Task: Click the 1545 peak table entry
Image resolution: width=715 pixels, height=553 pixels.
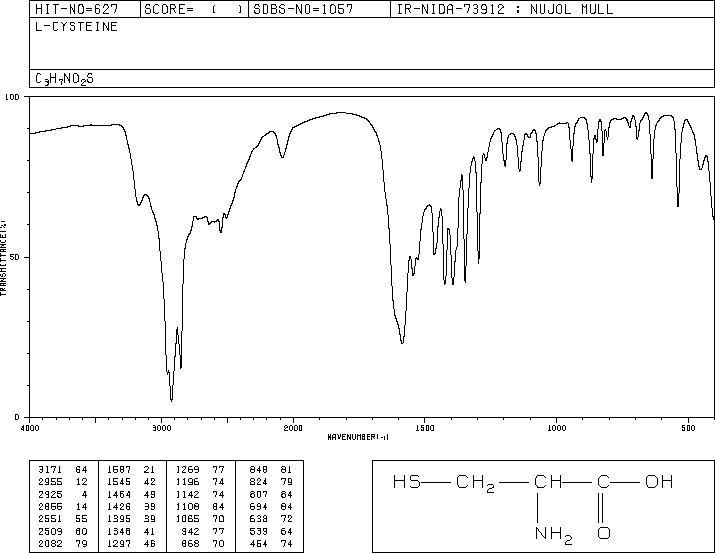Action: [x=131, y=482]
